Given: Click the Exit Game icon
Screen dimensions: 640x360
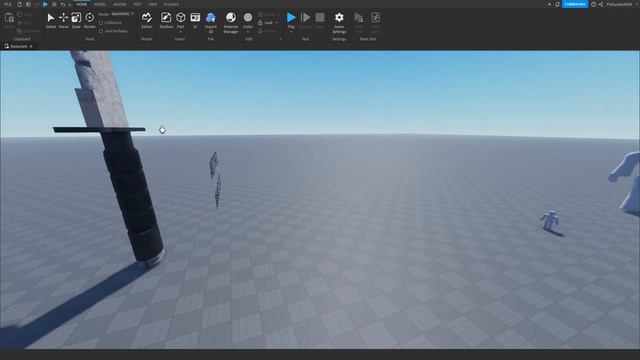Looking at the screenshot, I should 376,18.
